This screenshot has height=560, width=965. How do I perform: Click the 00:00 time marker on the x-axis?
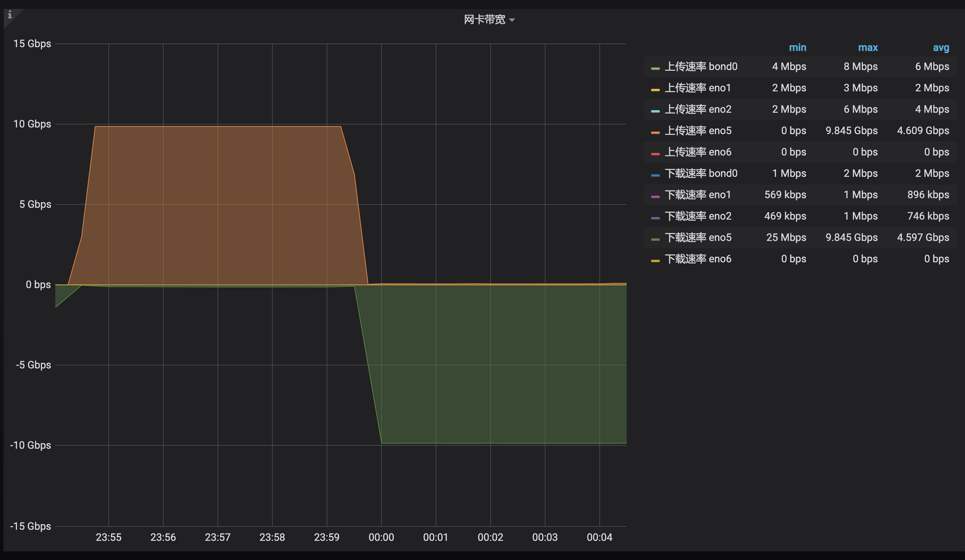381,537
